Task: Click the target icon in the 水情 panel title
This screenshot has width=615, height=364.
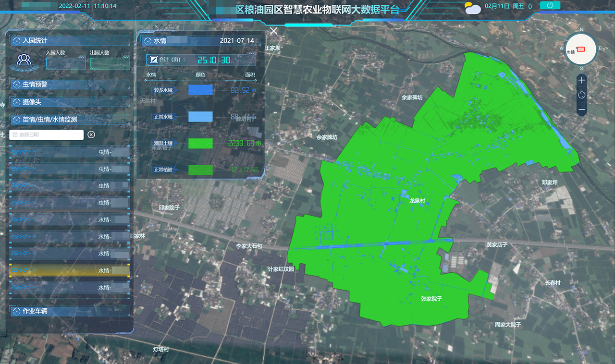Action: pos(148,41)
